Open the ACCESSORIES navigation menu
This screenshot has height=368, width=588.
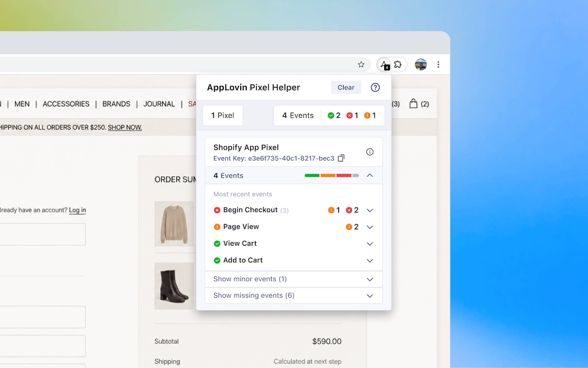pos(66,104)
